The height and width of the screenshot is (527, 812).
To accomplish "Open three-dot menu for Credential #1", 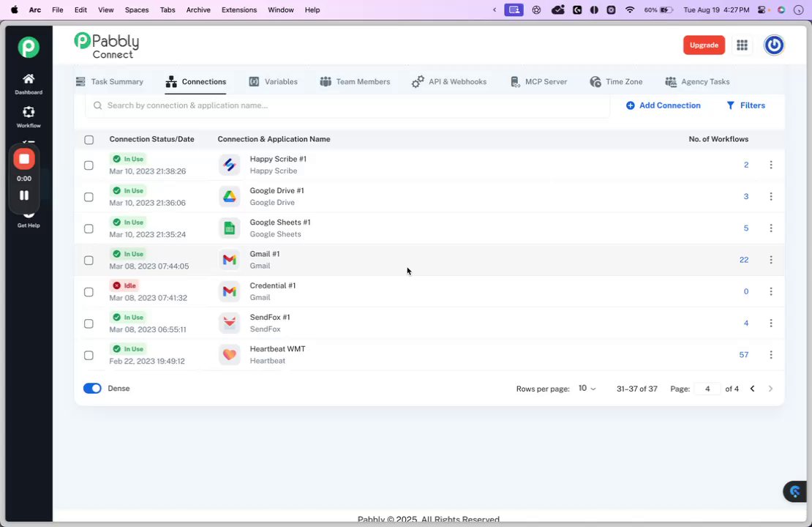I will pos(770,291).
